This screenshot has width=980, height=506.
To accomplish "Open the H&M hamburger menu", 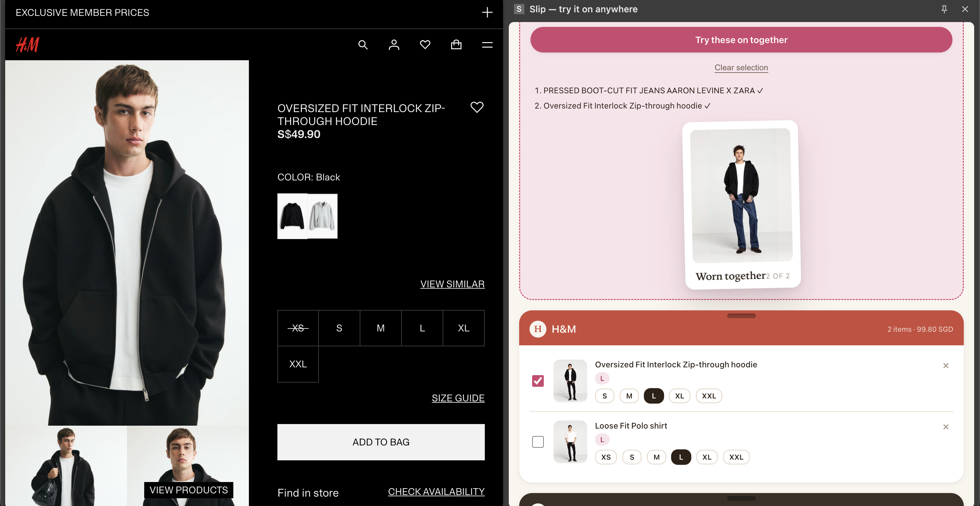I will pos(487,45).
